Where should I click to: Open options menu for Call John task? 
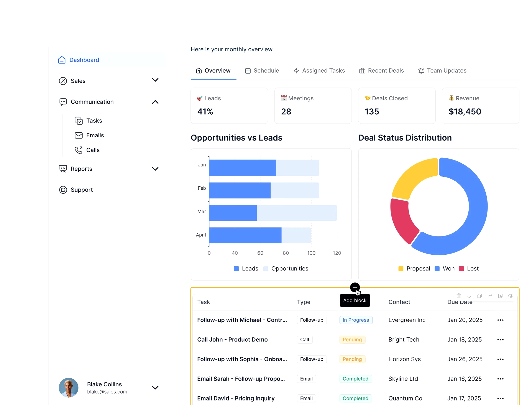(501, 340)
